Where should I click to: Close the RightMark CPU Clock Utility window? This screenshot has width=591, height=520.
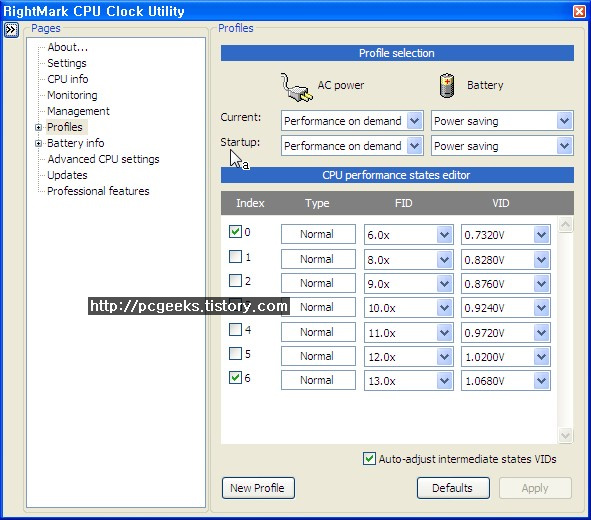point(579,11)
